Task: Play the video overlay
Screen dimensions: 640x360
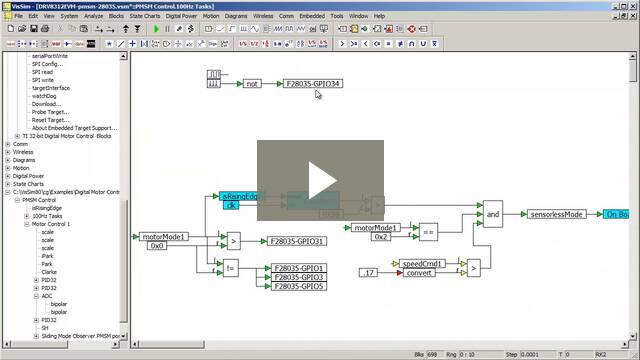Action: click(x=320, y=180)
